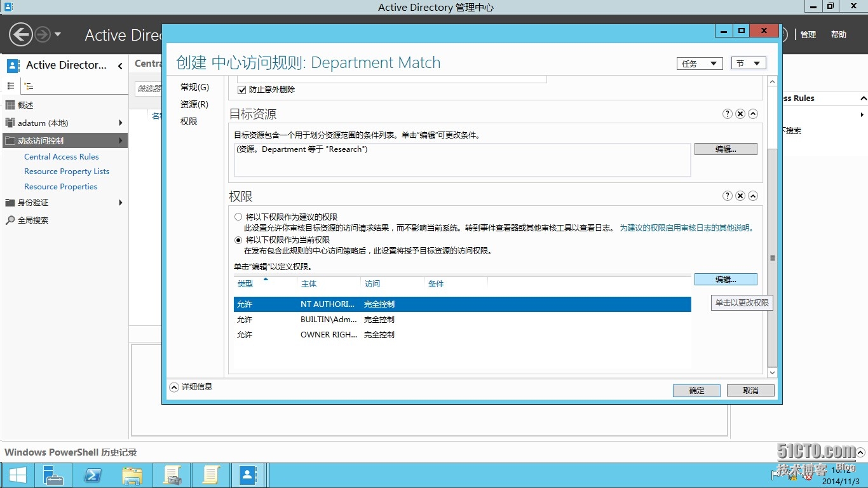Screen dimensions: 868x488
Task: Click 编辑 button for target resources
Action: pos(726,149)
